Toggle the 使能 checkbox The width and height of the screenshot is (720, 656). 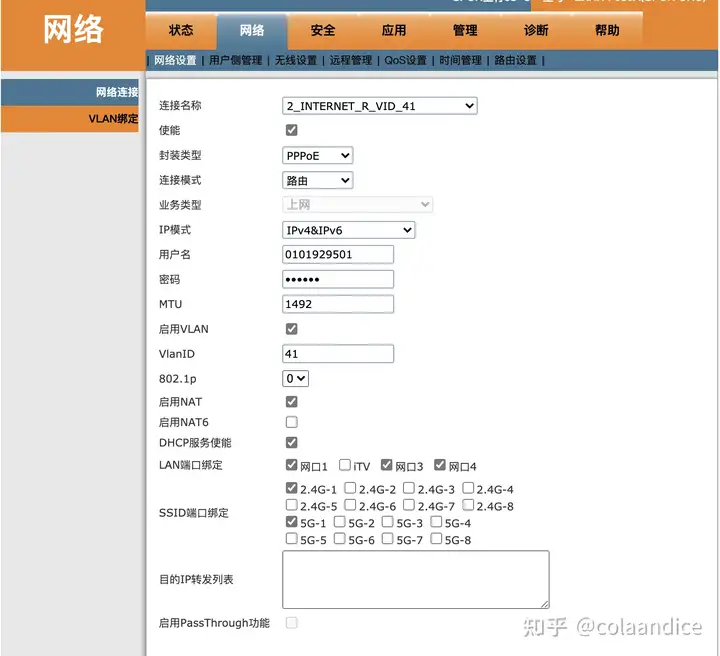tap(292, 130)
